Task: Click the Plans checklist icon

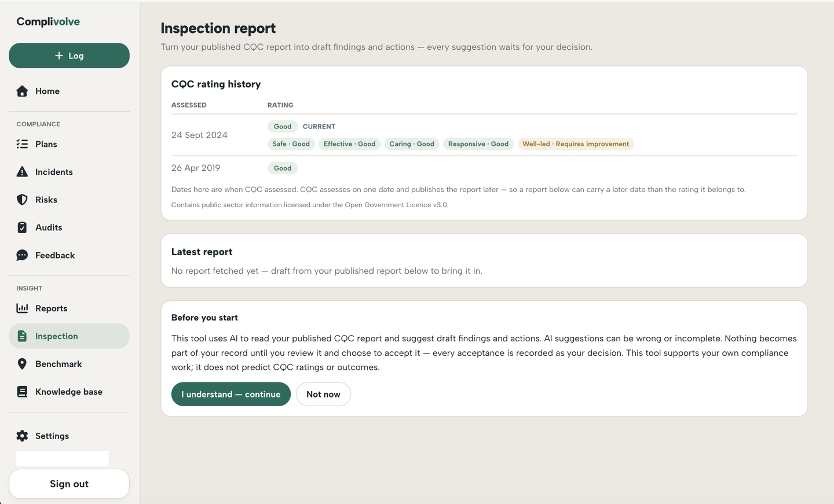Action: click(22, 144)
